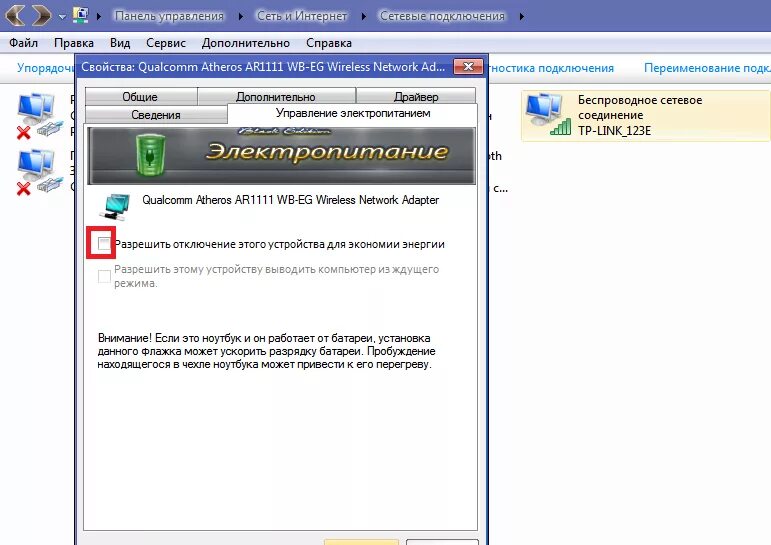Click the connection diagnostics toolbar command
Viewport: 771px width, 545px height.
551,68
